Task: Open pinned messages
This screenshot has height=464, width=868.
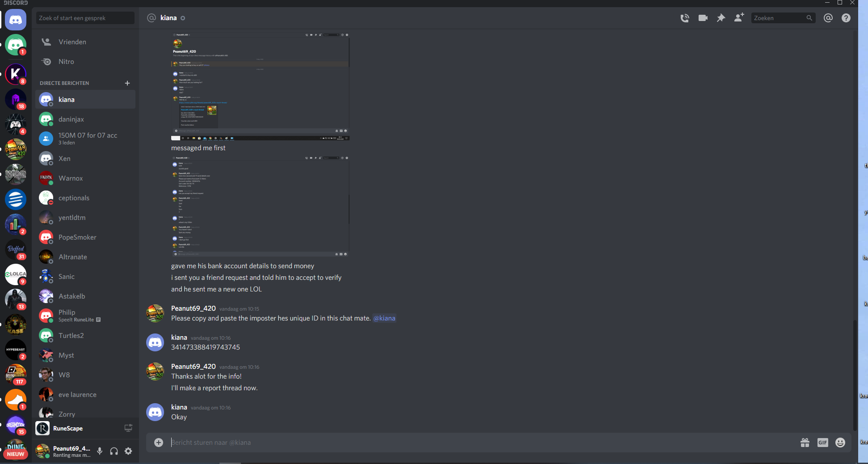Action: coord(721,18)
